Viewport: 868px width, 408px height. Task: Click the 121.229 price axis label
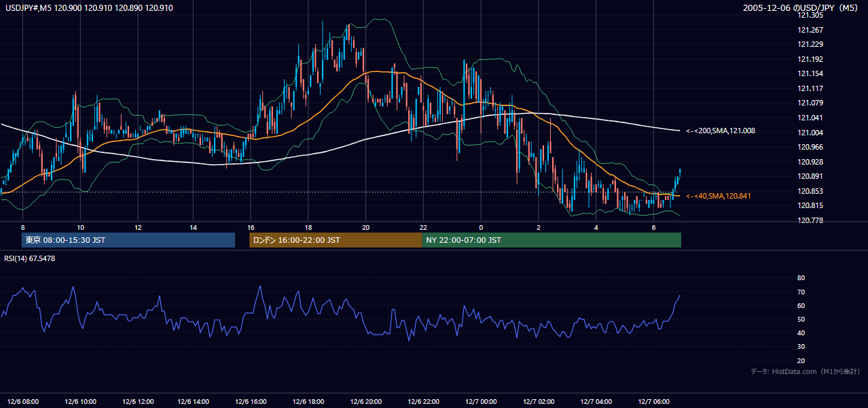pos(810,44)
